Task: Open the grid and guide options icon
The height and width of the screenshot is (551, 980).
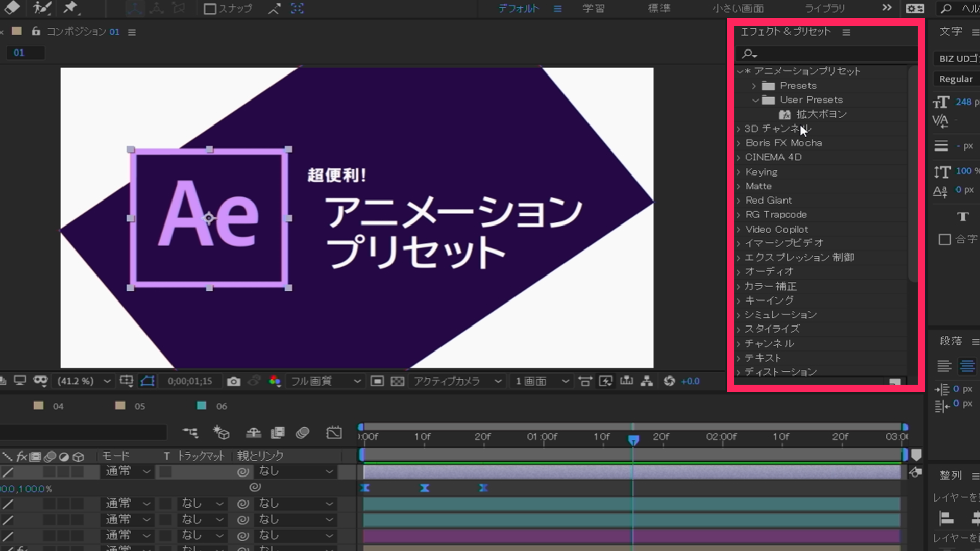Action: pyautogui.click(x=126, y=381)
